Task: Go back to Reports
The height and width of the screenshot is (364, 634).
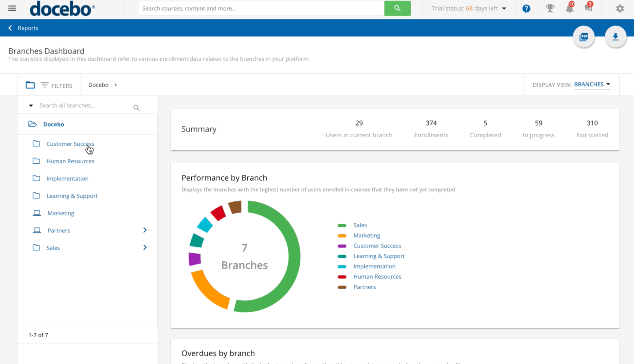Action: click(23, 28)
